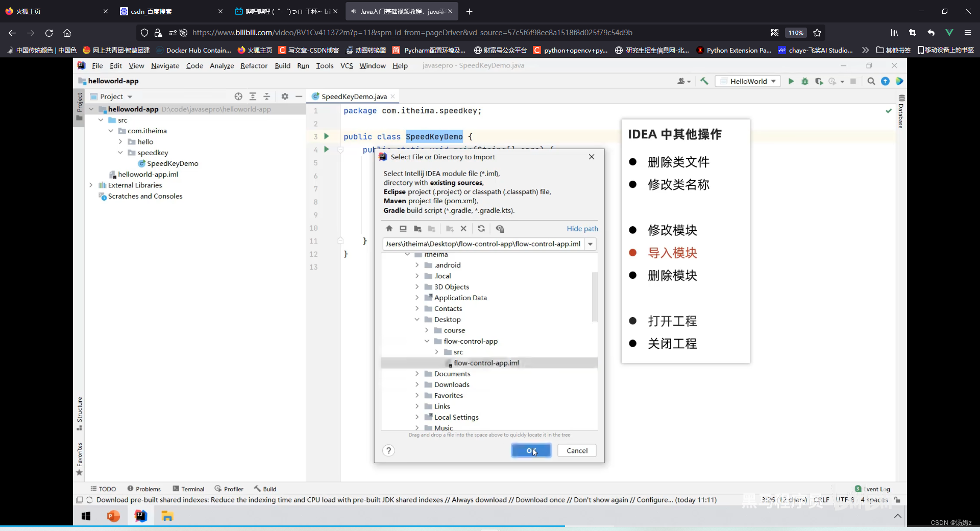Open File Explorer from taskbar
This screenshot has height=531, width=980.
coord(167,516)
